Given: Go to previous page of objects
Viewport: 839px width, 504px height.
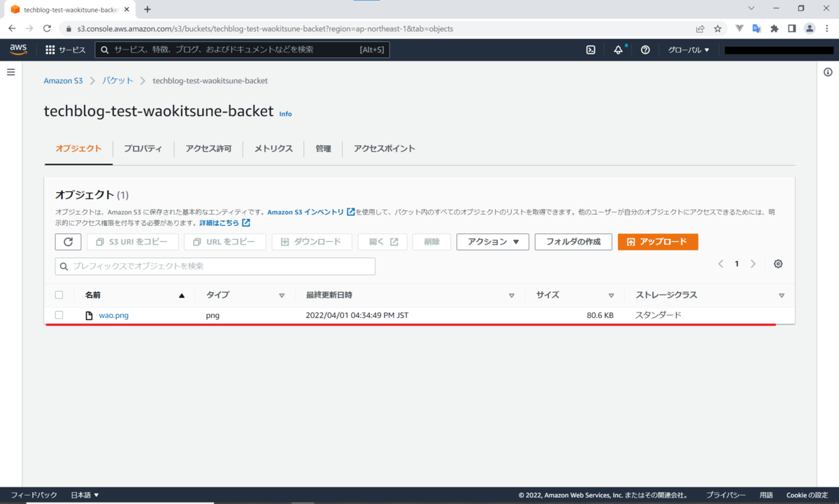Looking at the screenshot, I should click(x=721, y=264).
